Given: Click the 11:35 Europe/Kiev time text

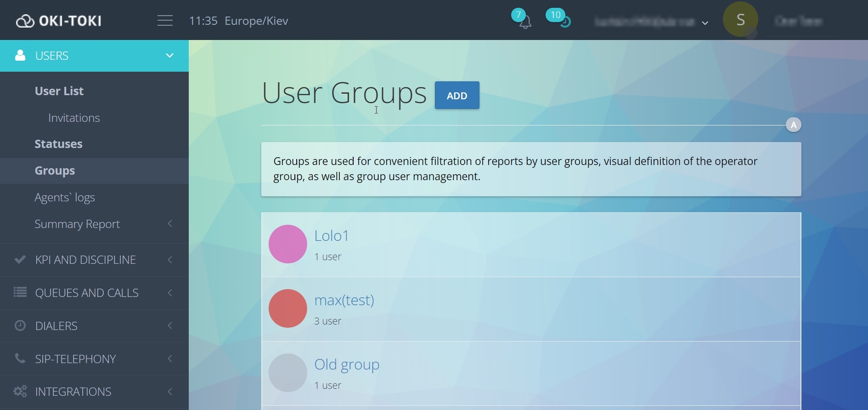Looking at the screenshot, I should (x=239, y=21).
